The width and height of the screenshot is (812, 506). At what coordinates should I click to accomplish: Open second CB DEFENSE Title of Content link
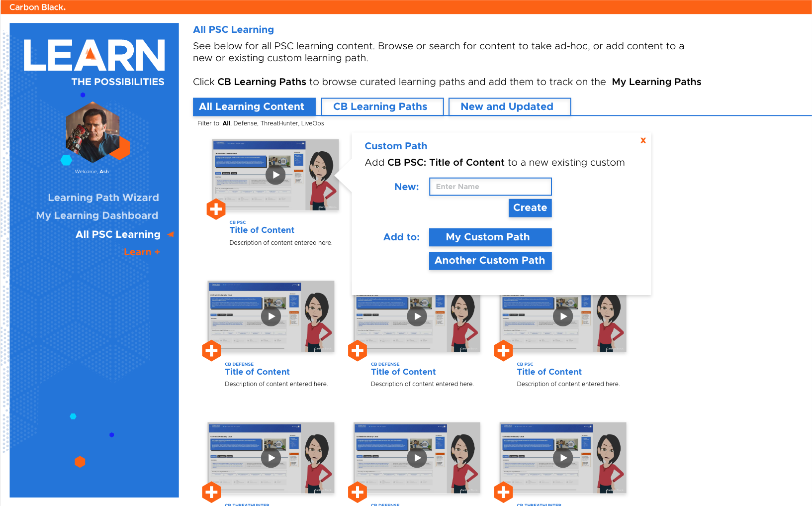pyautogui.click(x=403, y=372)
